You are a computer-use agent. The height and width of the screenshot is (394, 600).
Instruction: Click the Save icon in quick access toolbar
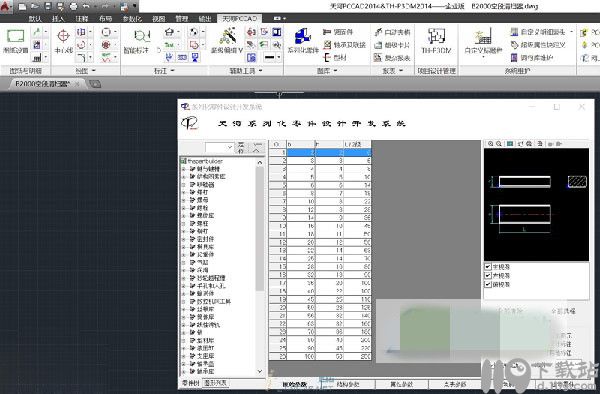[48, 7]
